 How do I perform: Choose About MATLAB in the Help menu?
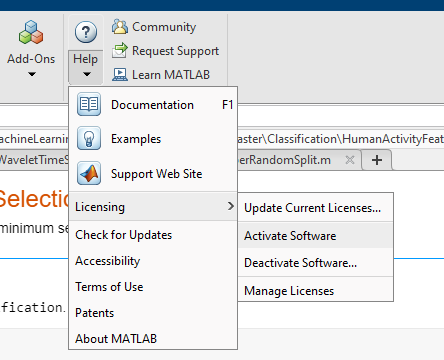tap(153, 339)
